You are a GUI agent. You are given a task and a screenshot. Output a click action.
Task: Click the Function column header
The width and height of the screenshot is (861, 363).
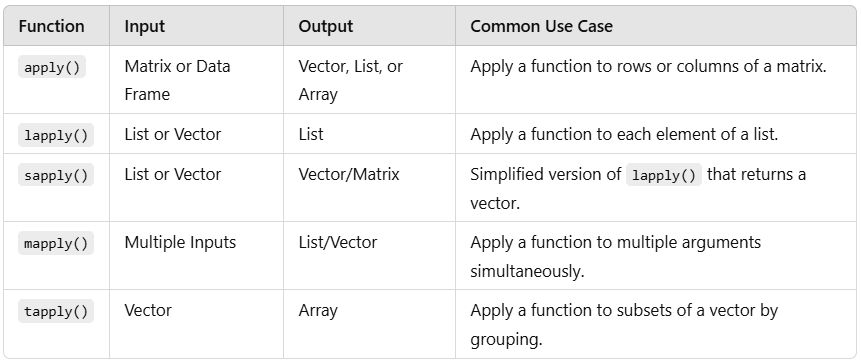click(51, 26)
